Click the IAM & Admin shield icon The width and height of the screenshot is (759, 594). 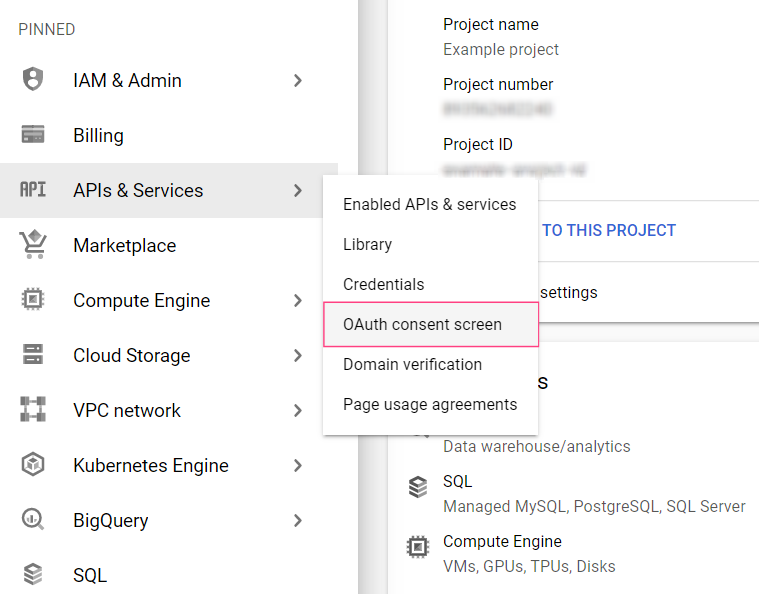pos(33,79)
